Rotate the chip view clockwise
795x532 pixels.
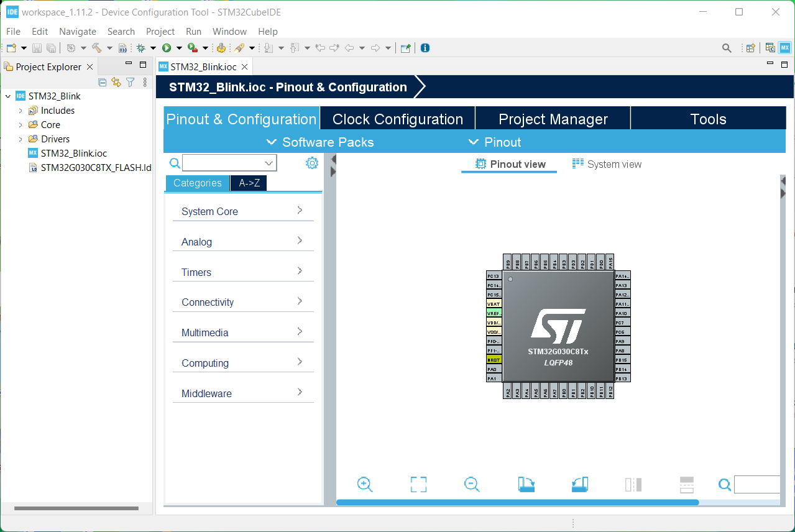[x=526, y=484]
